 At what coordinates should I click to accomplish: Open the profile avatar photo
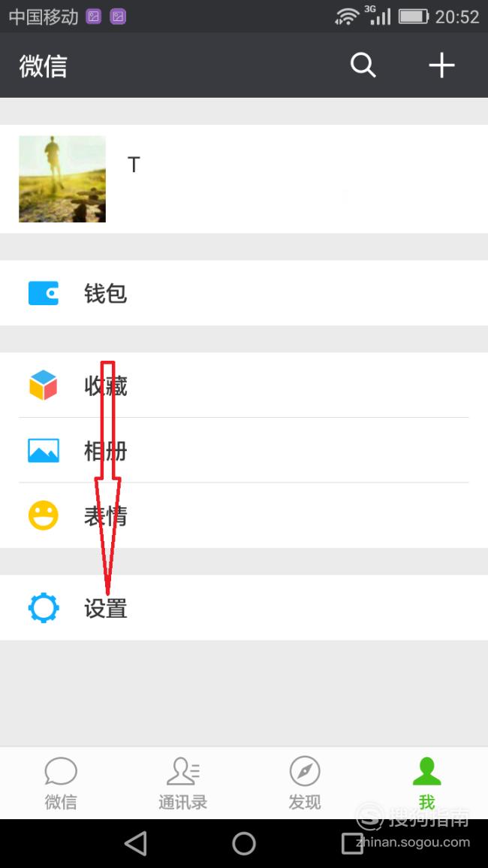pyautogui.click(x=62, y=179)
